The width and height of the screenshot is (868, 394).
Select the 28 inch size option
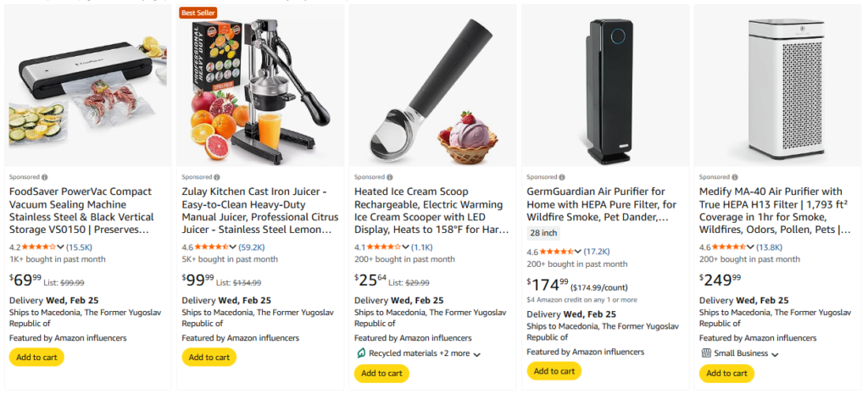point(543,233)
